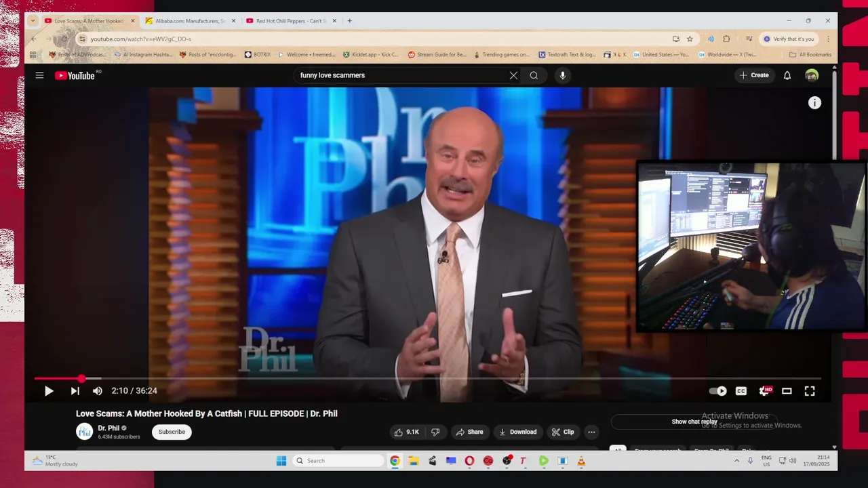868x488 pixels.
Task: Open the Chrome three-dot menu
Action: pos(828,39)
